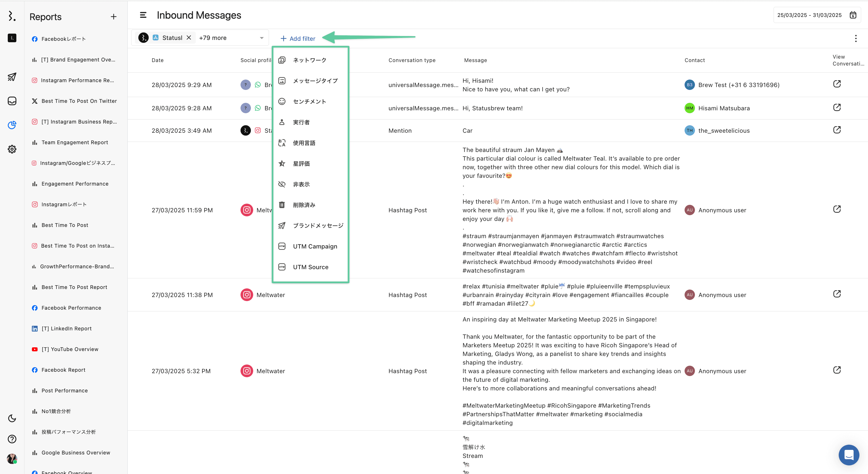Click the date range field
Viewport: 868px width, 474px height.
coord(809,15)
